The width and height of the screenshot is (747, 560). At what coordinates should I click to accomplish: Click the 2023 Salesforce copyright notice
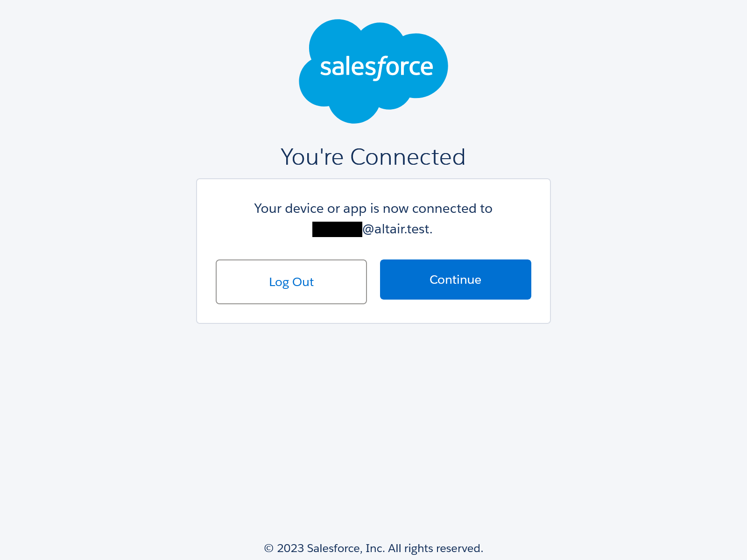pos(373,549)
